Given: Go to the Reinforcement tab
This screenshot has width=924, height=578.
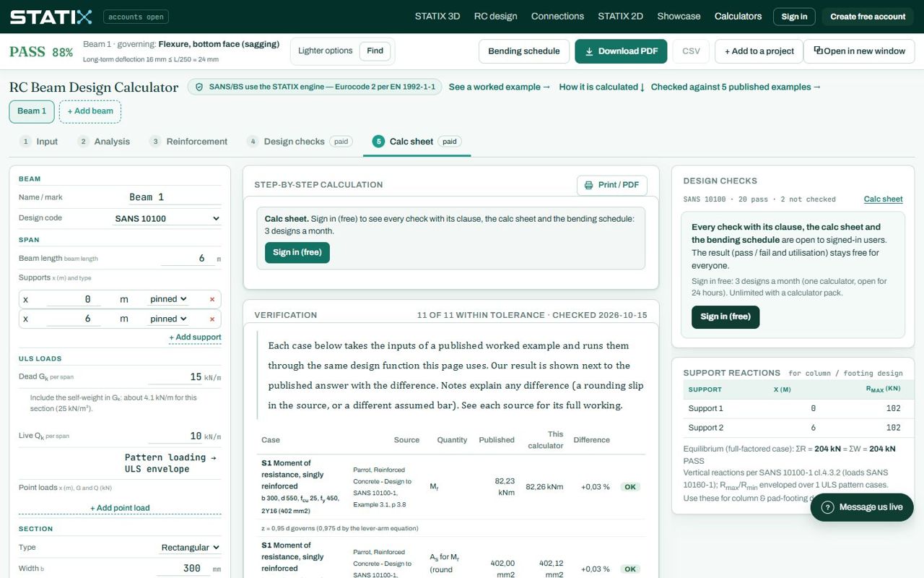Looking at the screenshot, I should (188, 142).
